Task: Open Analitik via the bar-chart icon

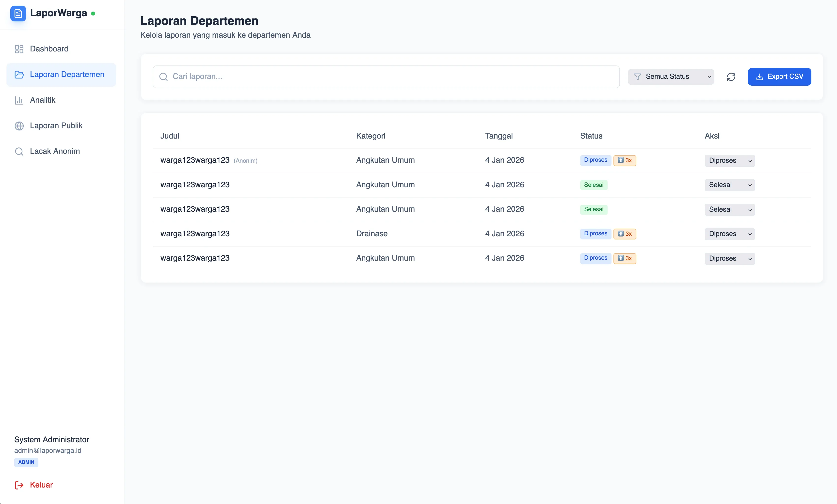Action: point(19,100)
